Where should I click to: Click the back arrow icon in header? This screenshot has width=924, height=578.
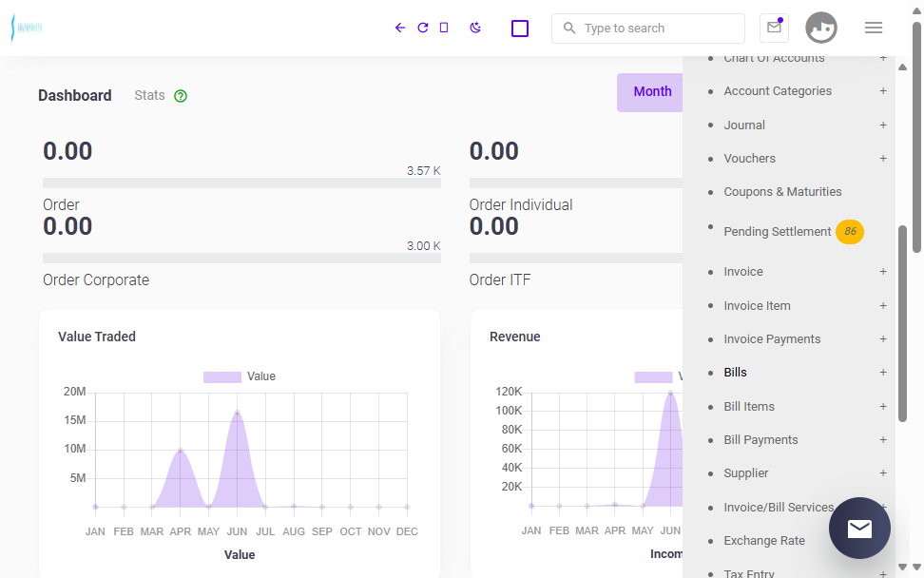coord(400,28)
